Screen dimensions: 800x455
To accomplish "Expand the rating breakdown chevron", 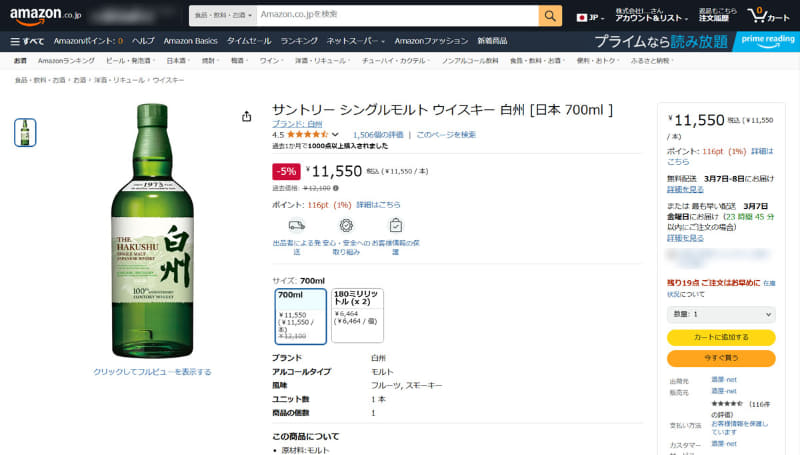I will [x=335, y=135].
